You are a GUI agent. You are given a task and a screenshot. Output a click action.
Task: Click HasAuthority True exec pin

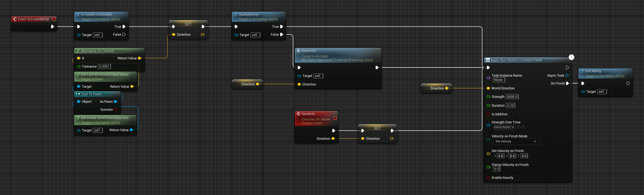pyautogui.click(x=282, y=26)
